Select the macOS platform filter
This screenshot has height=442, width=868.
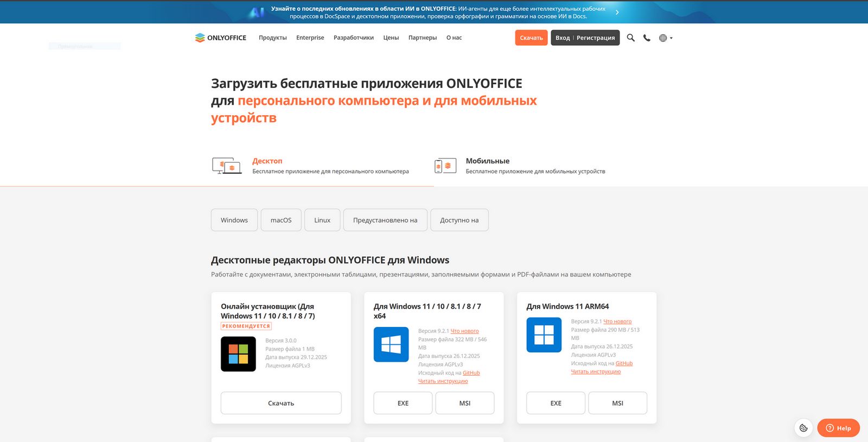281,220
